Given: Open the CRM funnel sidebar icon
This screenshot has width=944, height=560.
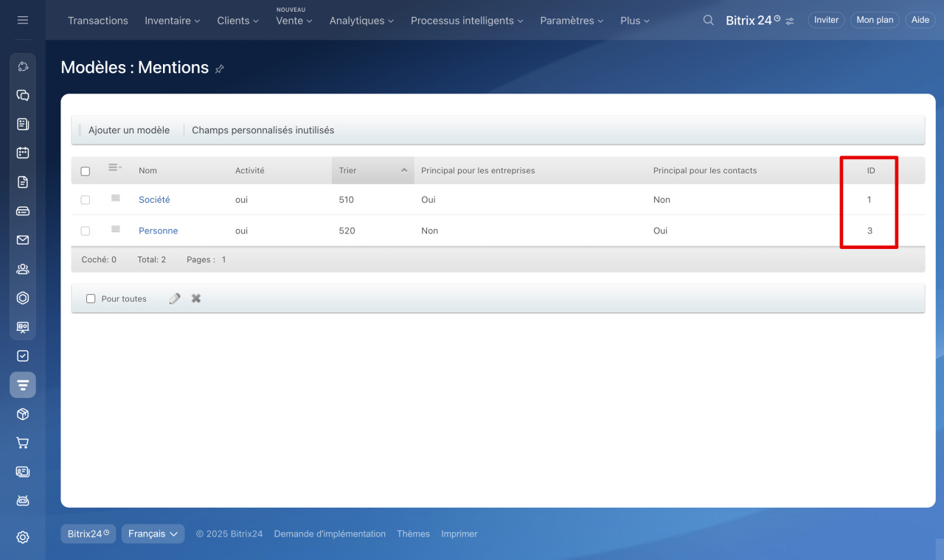Looking at the screenshot, I should [x=23, y=385].
